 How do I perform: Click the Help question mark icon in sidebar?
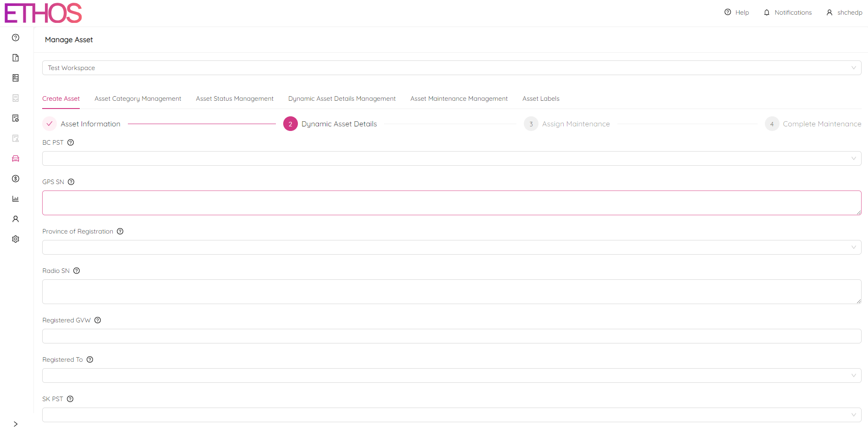tap(16, 38)
